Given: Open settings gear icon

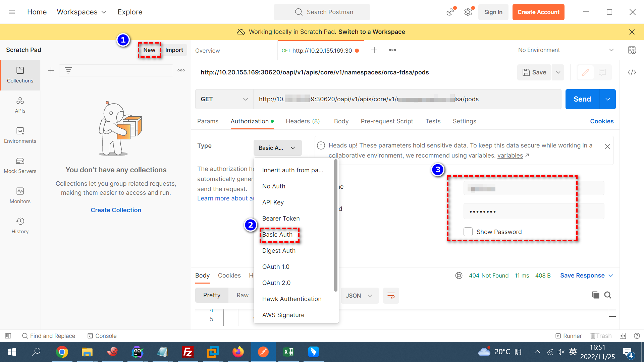Looking at the screenshot, I should point(468,12).
